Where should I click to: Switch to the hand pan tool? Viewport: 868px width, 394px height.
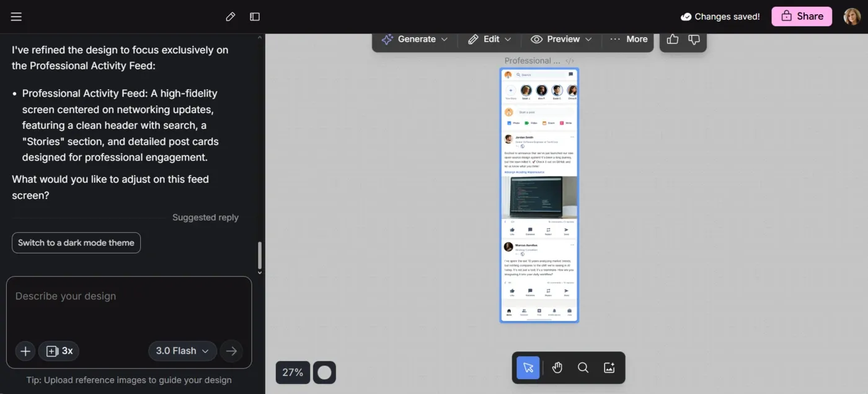pos(557,367)
